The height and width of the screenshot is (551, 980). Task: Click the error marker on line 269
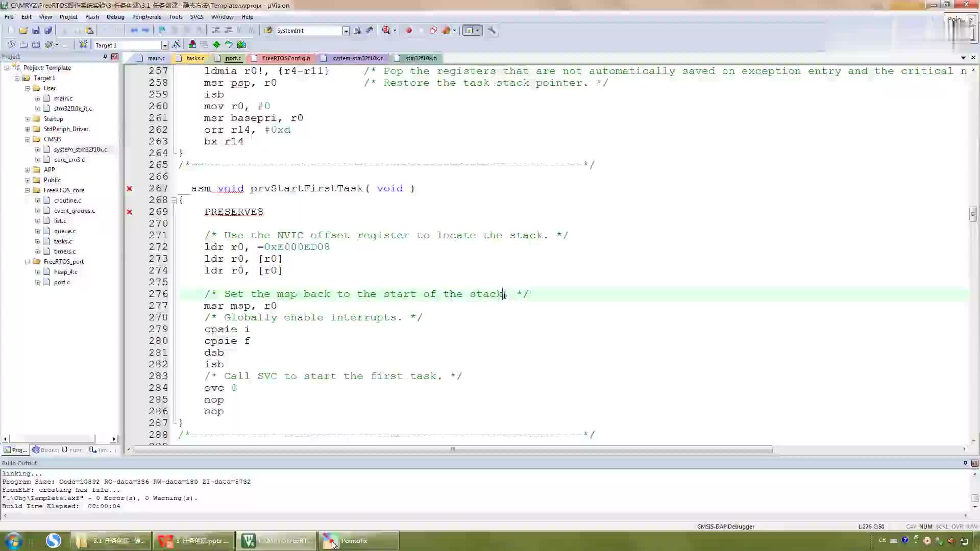click(x=130, y=212)
